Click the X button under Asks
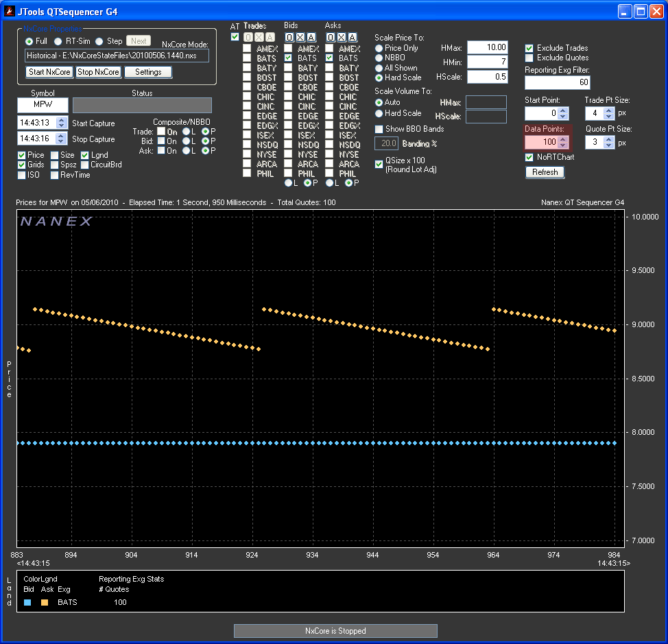This screenshot has height=644, width=668. (x=342, y=38)
